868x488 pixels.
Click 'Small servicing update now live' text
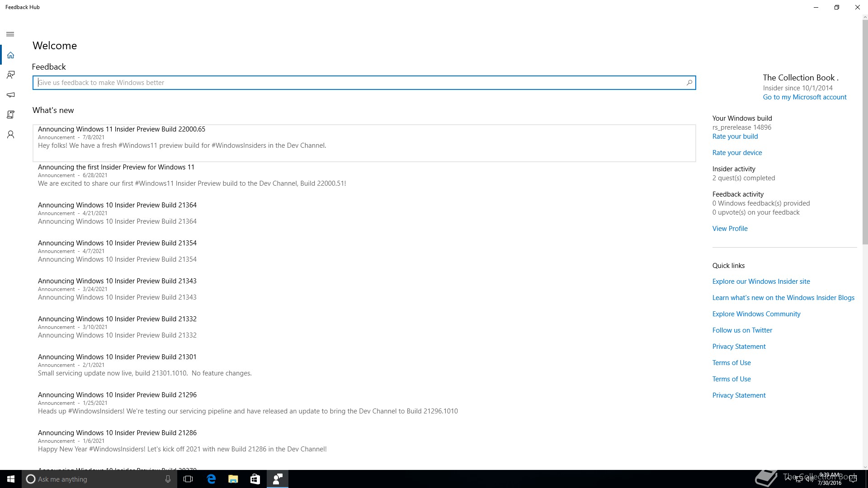145,373
